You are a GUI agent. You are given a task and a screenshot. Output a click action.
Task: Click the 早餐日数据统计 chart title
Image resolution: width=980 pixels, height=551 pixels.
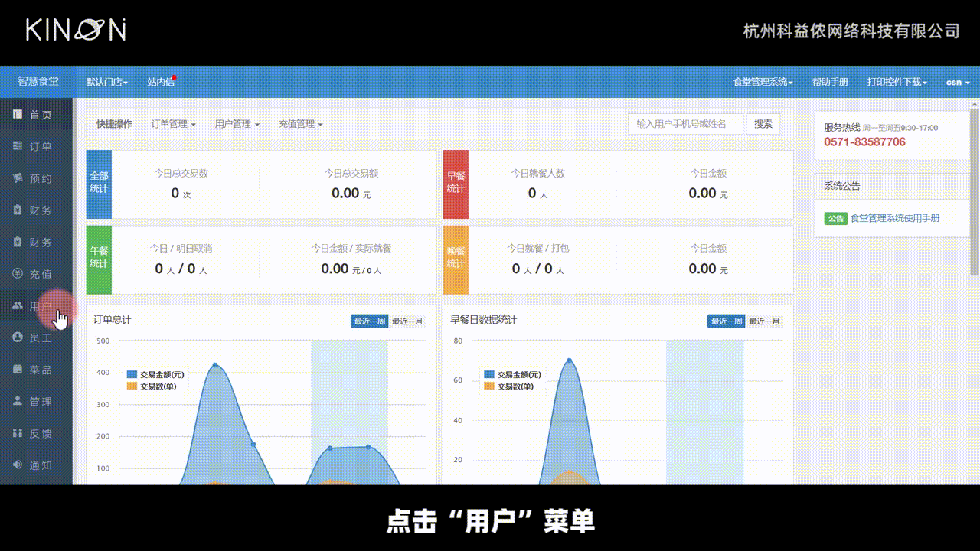point(483,319)
